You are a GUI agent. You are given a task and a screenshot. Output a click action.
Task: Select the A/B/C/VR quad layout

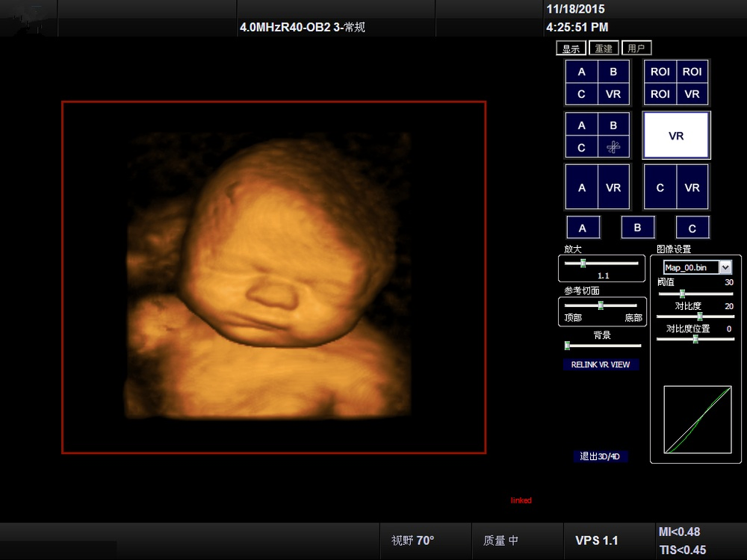(x=598, y=83)
